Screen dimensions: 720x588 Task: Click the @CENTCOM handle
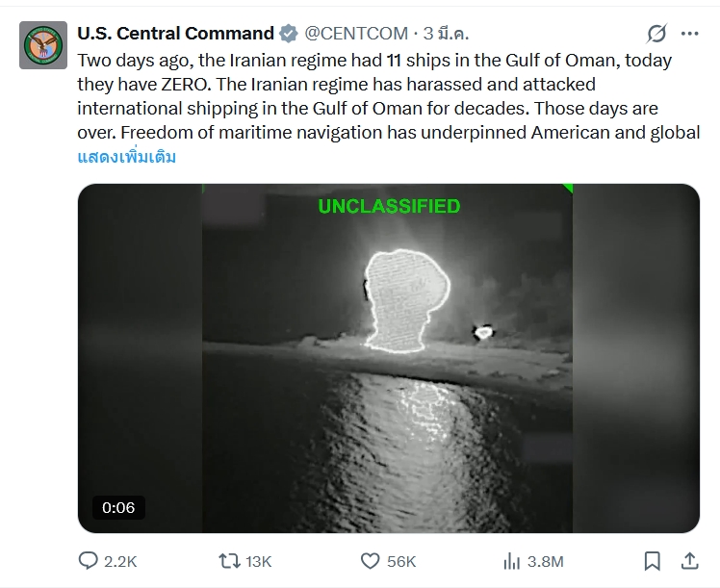356,34
